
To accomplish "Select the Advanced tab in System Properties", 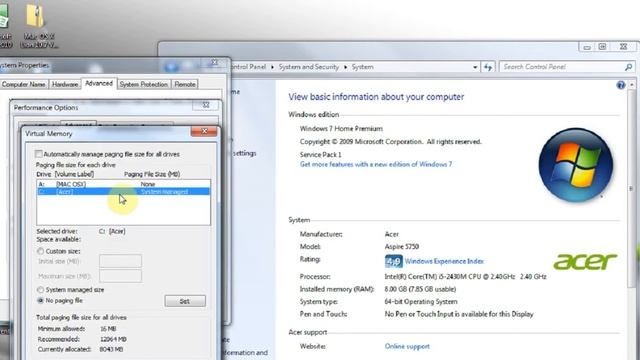I will [x=99, y=83].
